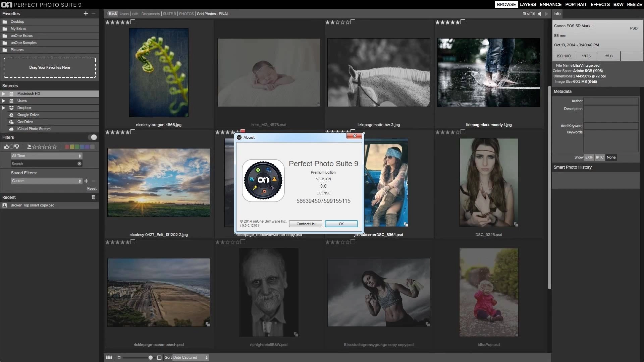644x362 pixels.
Task: Check the flag box for nicolesy-oregon-4866.jpg
Action: (x=133, y=22)
